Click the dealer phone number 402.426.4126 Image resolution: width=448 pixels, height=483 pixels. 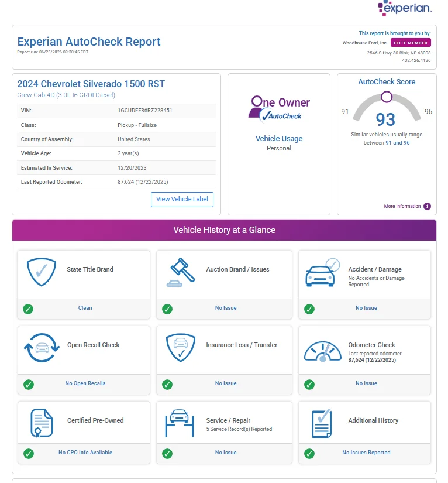(416, 60)
